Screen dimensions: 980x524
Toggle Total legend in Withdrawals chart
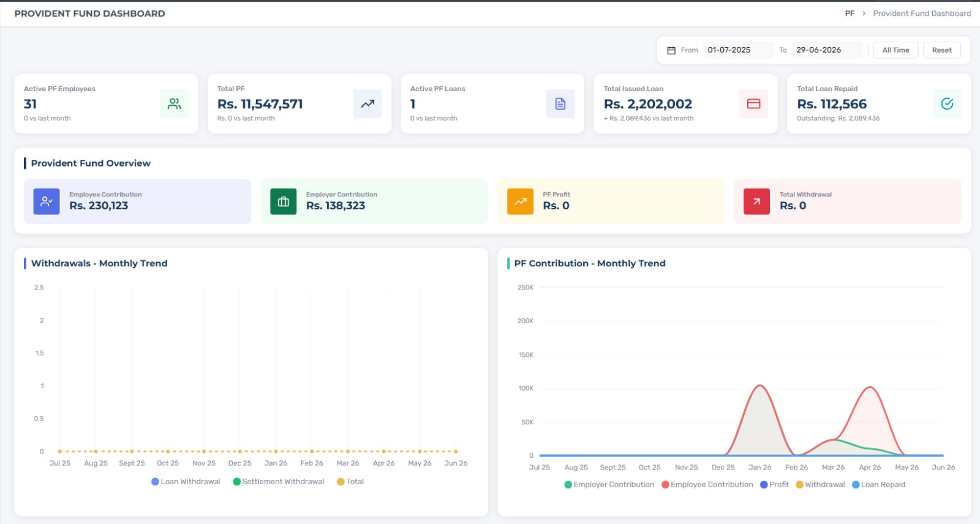pyautogui.click(x=350, y=482)
